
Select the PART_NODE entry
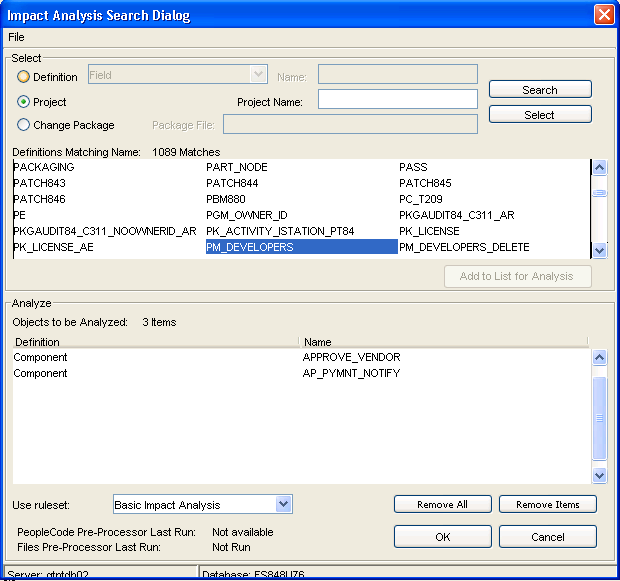(237, 167)
